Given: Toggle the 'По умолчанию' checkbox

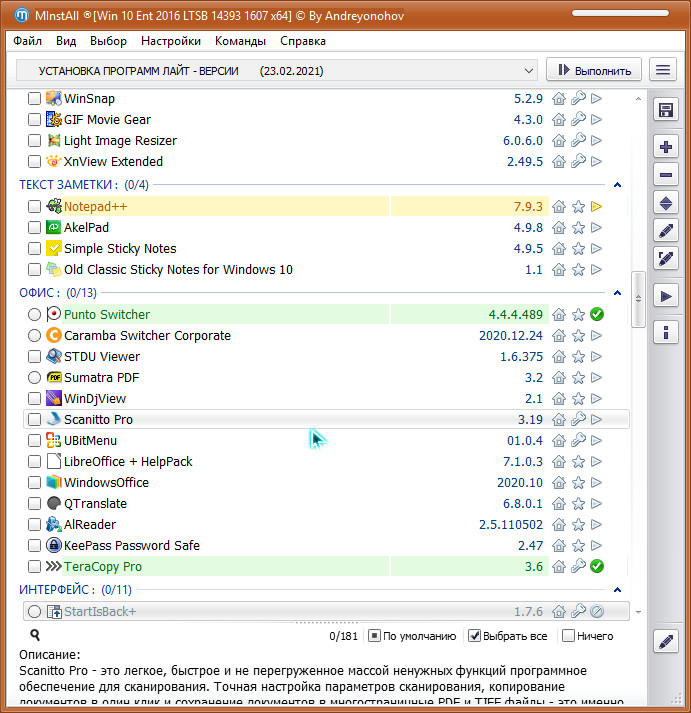Looking at the screenshot, I should (x=374, y=636).
